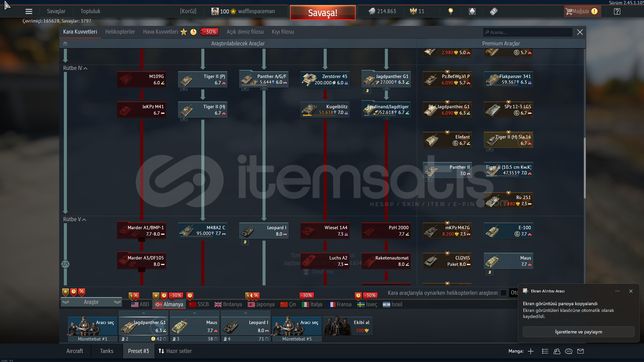Switch to the Açık deniz filosu tab
The height and width of the screenshot is (362, 644).
tap(245, 32)
